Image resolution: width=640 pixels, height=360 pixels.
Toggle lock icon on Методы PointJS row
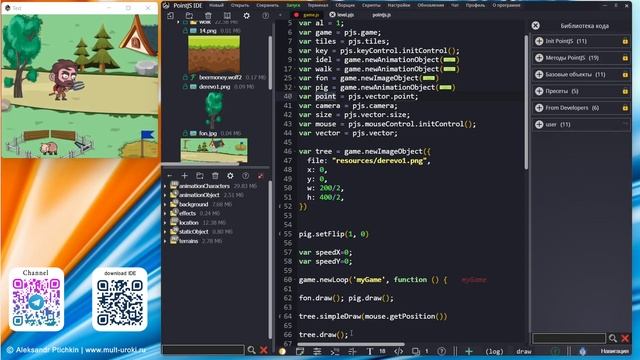(x=625, y=58)
